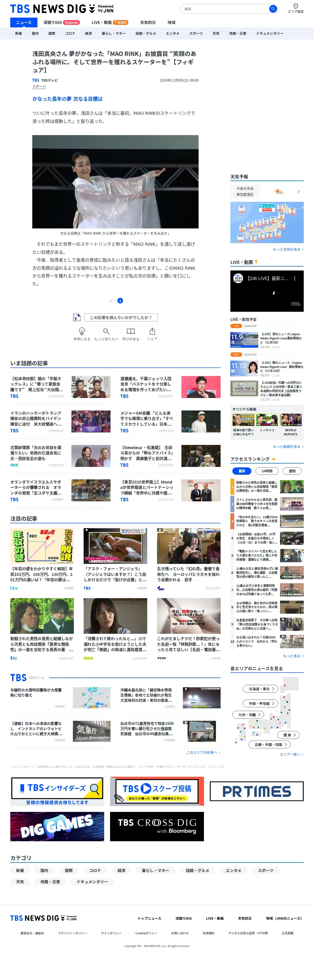Click the TBS NEWS DIG footer logo
314x980 pixels.
[x=43, y=918]
